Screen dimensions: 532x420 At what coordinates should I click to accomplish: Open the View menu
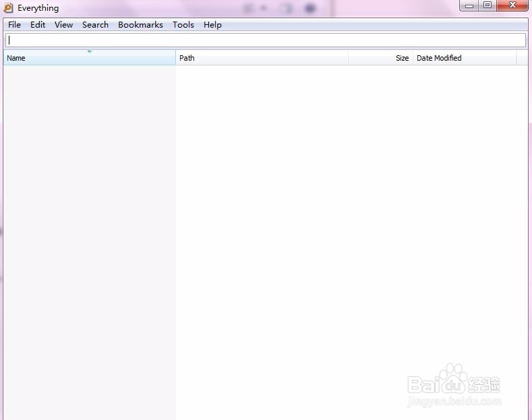[x=64, y=25]
